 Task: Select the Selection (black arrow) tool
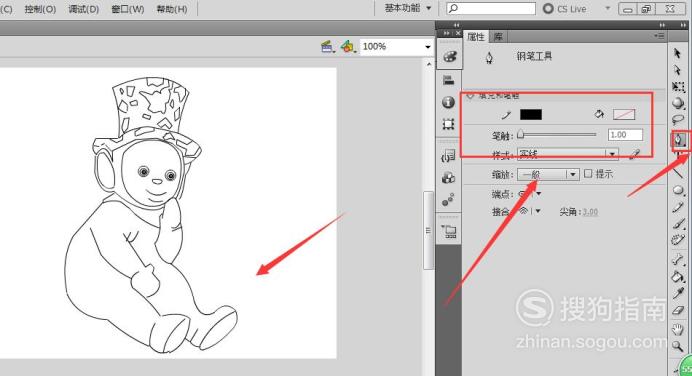[677, 53]
